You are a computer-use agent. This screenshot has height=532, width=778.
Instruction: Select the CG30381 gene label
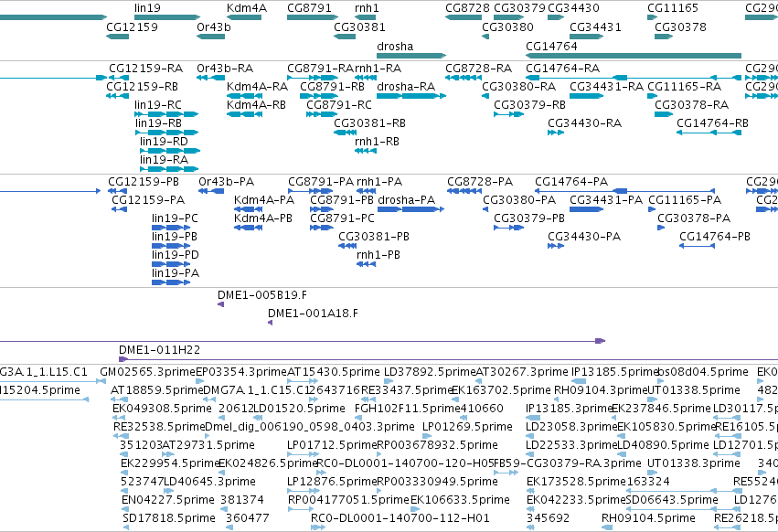click(x=359, y=27)
